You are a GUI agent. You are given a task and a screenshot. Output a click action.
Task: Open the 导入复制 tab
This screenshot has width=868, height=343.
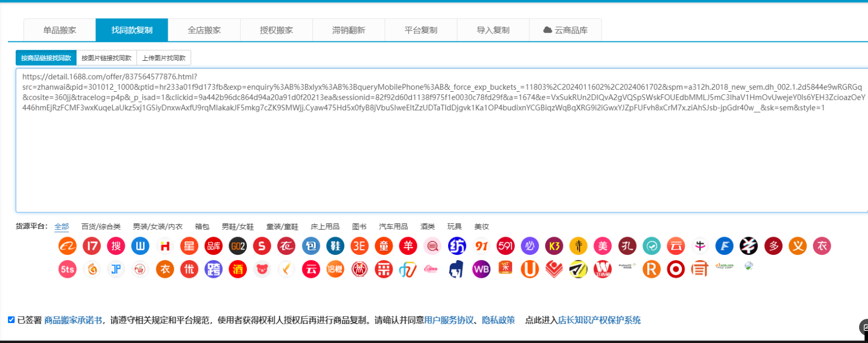(x=493, y=30)
